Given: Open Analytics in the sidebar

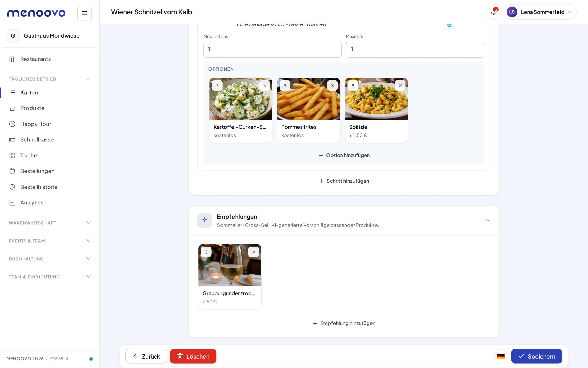Looking at the screenshot, I should (x=50, y=202).
